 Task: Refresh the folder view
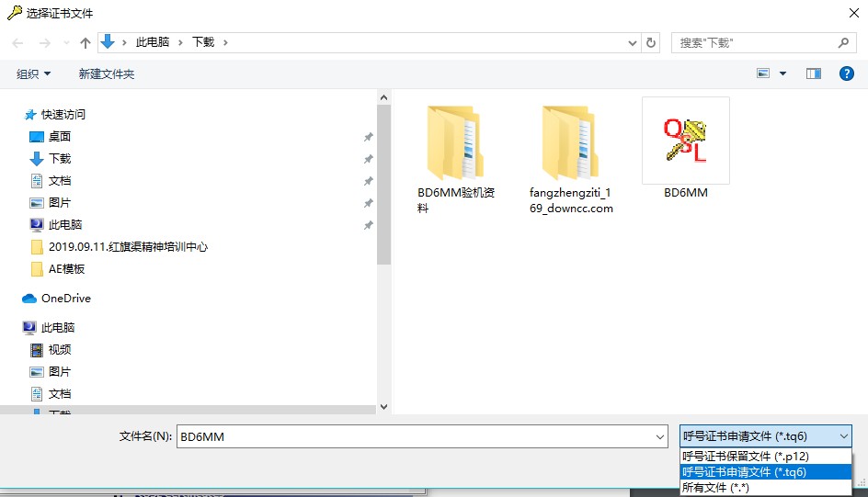pos(652,43)
